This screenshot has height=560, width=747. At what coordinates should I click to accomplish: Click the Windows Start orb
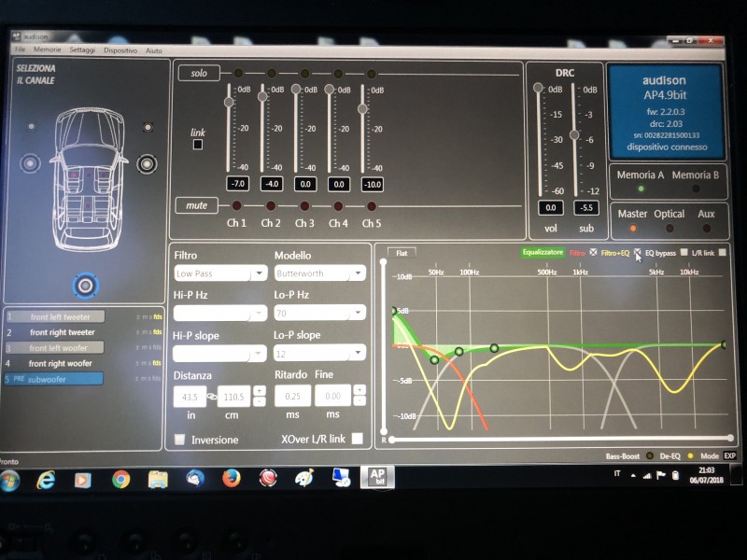[9, 480]
